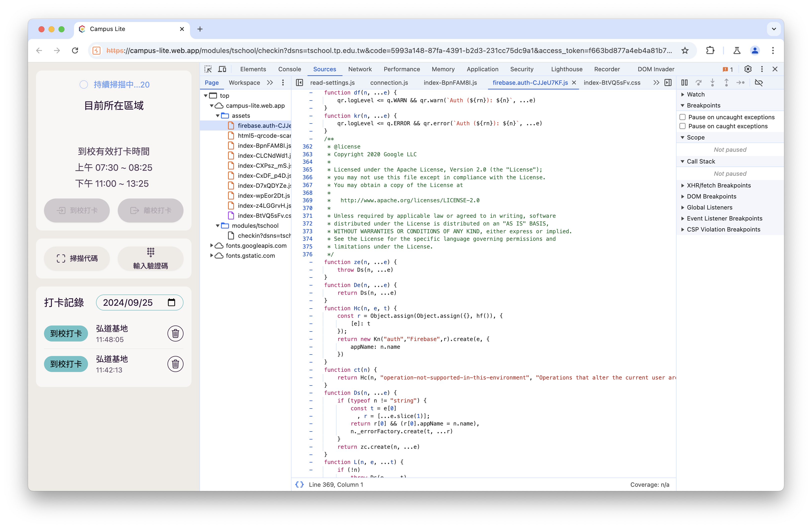Image resolution: width=812 pixels, height=528 pixels.
Task: Switch to the Network tab
Action: tap(359, 69)
